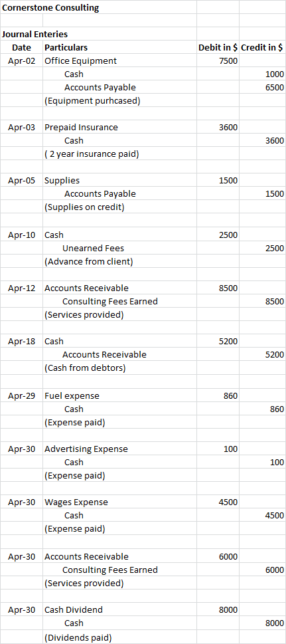286x644 pixels.
Task: Click the (Cash from debtors) narration
Action: [x=84, y=368]
